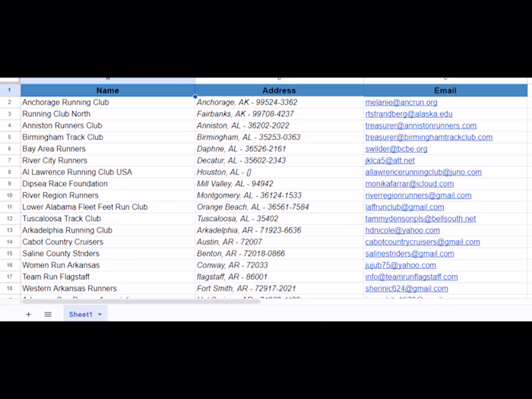Select the Email header cell
This screenshot has height=399, width=532.
[445, 90]
